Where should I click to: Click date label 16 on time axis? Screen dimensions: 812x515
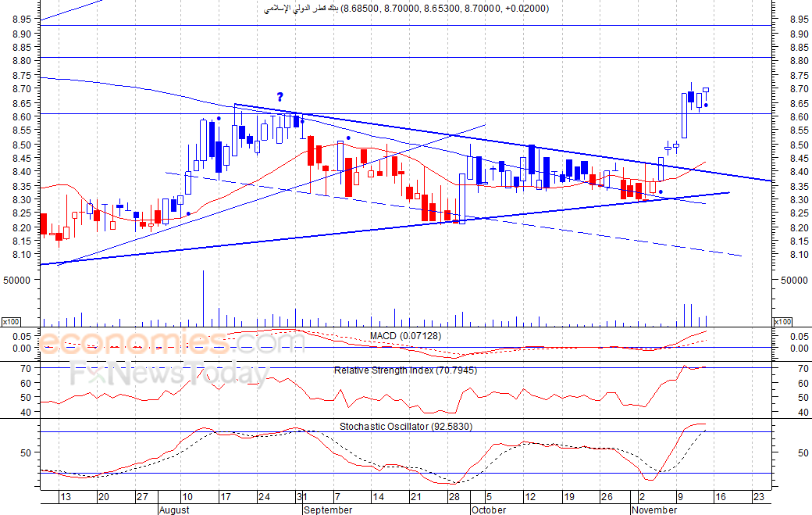click(721, 497)
